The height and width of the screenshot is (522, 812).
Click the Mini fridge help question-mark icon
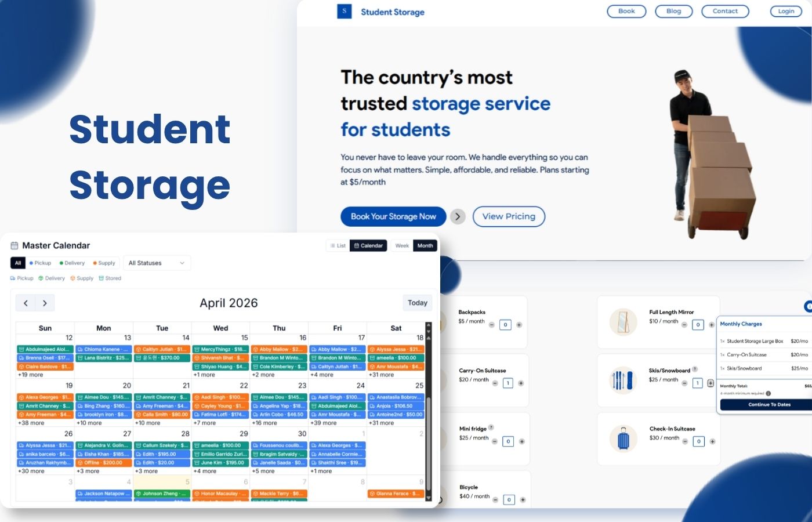pos(491,427)
